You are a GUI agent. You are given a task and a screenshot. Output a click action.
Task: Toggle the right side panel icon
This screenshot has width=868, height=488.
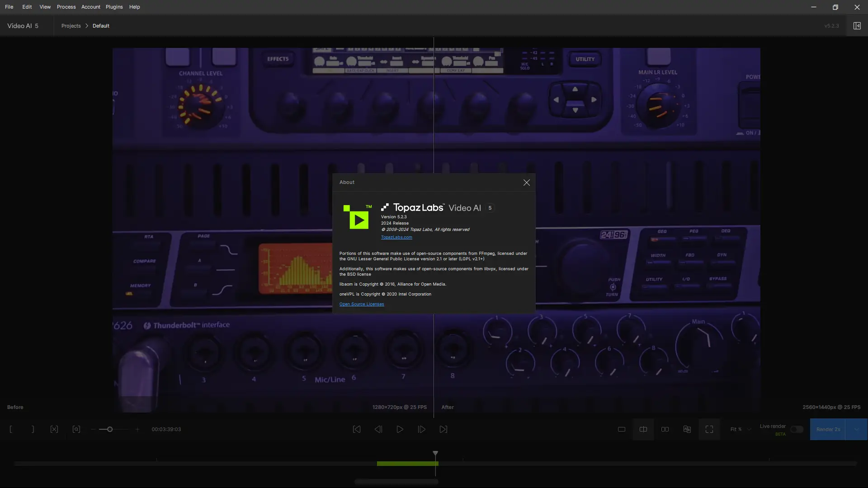[x=857, y=26]
